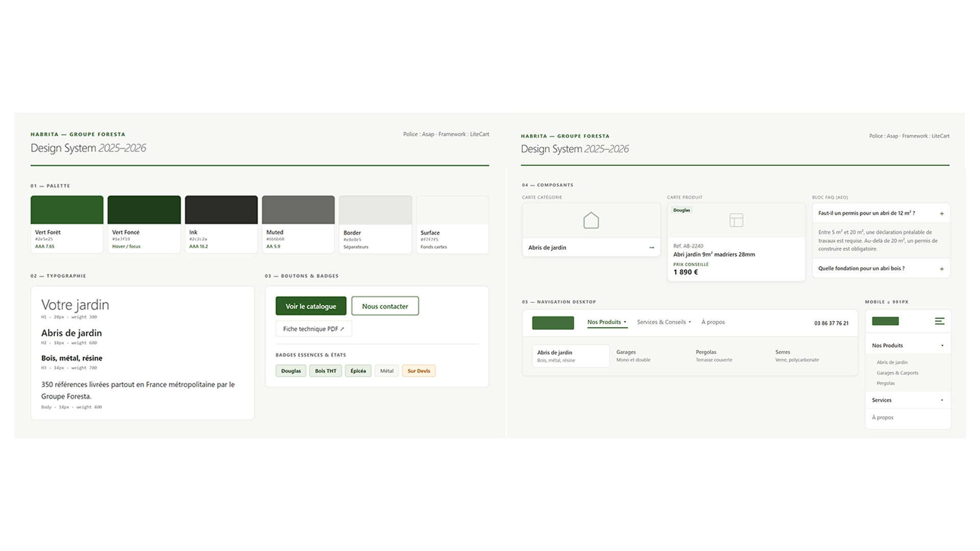This screenshot has width=980, height=551.
Task: Call the phone number 03 86 37 76 21
Action: 831,323
